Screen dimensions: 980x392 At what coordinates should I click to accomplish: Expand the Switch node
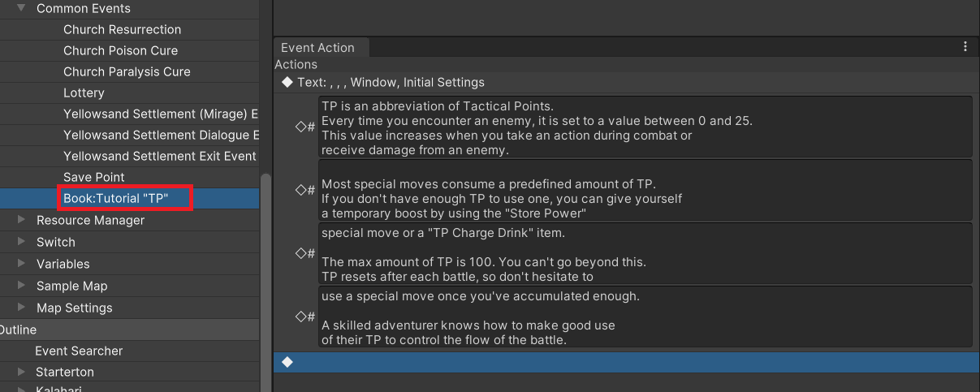pyautogui.click(x=22, y=242)
